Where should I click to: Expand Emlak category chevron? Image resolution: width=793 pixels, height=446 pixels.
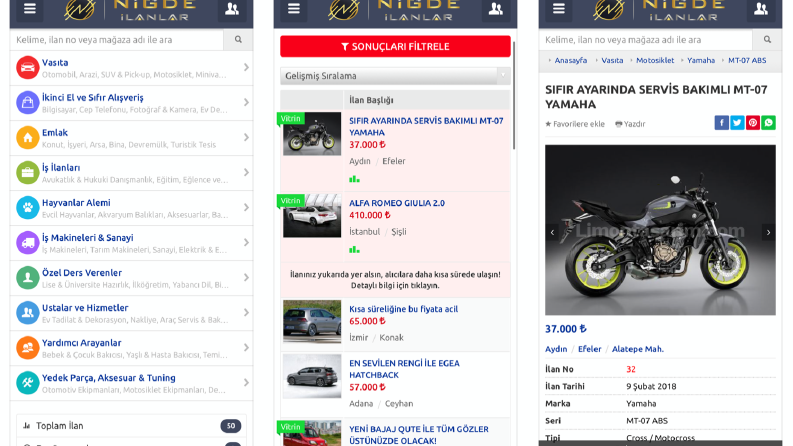click(246, 137)
